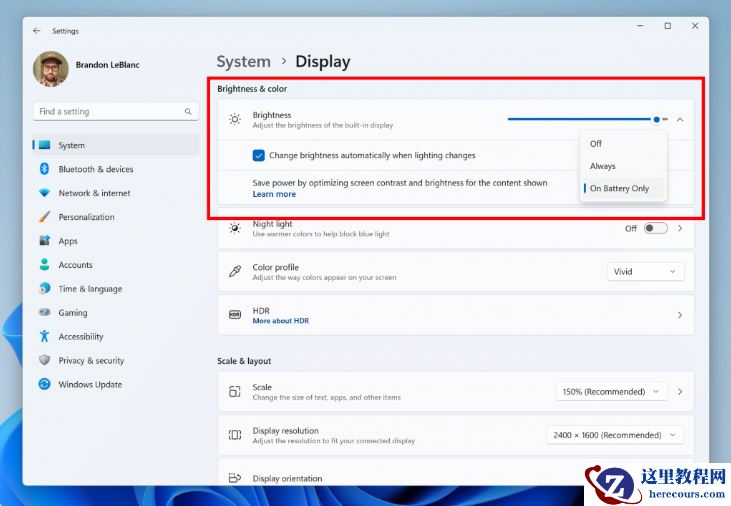The height and width of the screenshot is (506, 731).
Task: Open Accessibility from its sidebar icon
Action: (x=44, y=337)
